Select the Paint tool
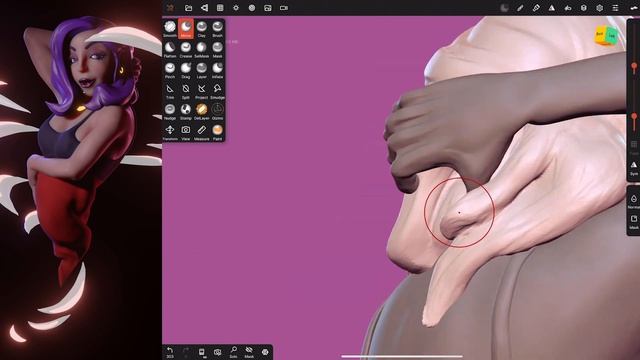Screen dimensions: 640x360 (x=218, y=132)
